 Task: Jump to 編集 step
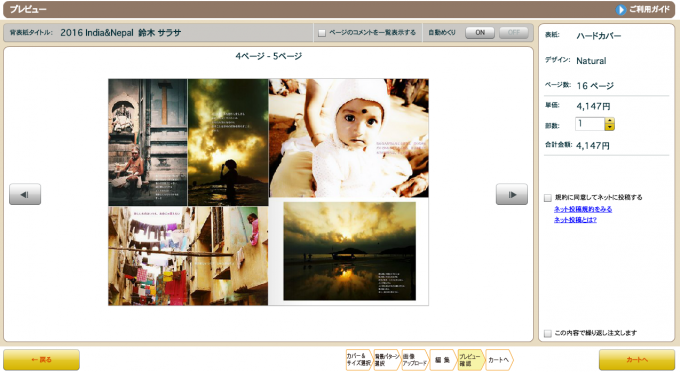[x=443, y=359]
